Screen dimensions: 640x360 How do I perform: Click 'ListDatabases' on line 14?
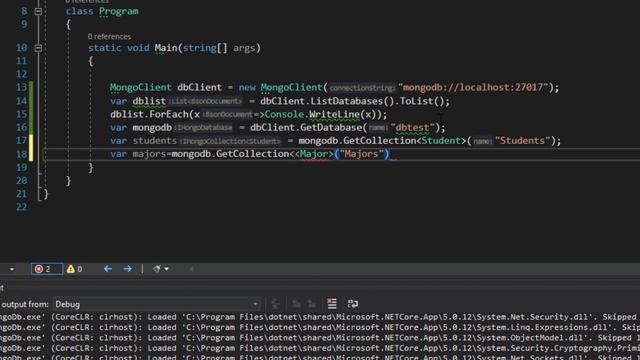tap(347, 101)
